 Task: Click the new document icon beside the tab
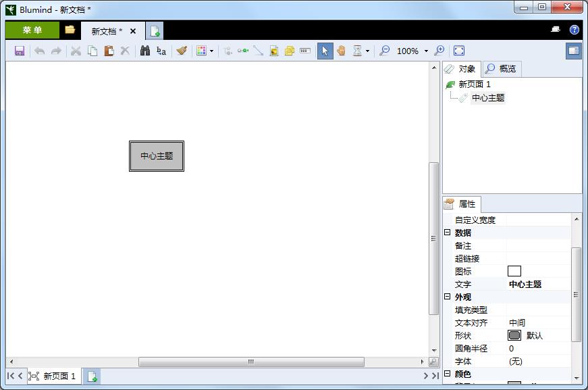(155, 30)
